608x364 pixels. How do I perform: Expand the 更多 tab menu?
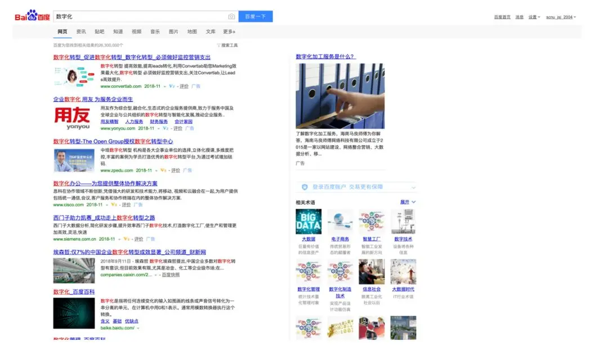coord(229,32)
